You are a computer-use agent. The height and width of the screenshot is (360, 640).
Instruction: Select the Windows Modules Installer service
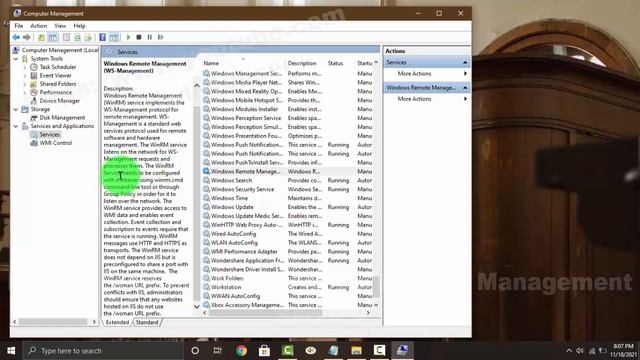[x=287, y=109]
